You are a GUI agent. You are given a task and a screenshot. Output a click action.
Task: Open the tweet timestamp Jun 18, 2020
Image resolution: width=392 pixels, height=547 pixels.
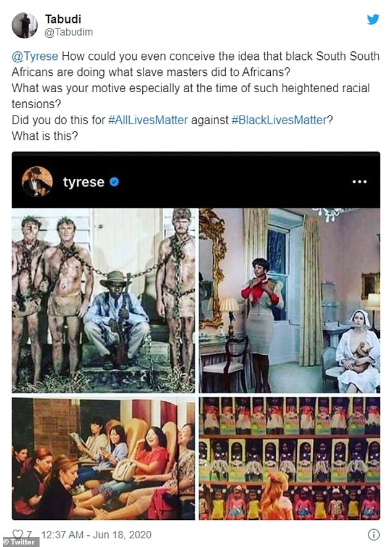coord(96,535)
